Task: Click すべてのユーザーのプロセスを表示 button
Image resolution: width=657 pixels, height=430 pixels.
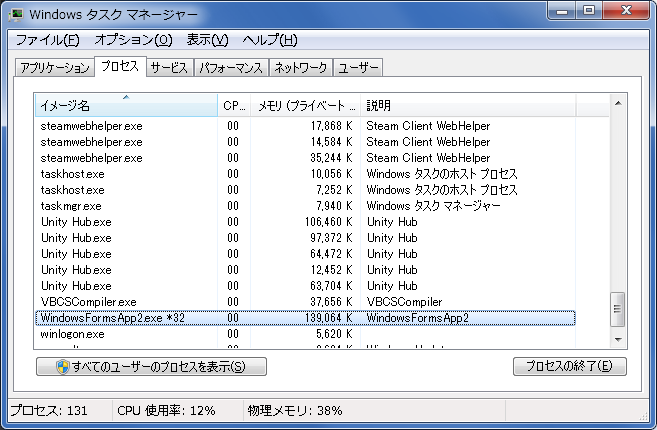Action: tap(151, 367)
